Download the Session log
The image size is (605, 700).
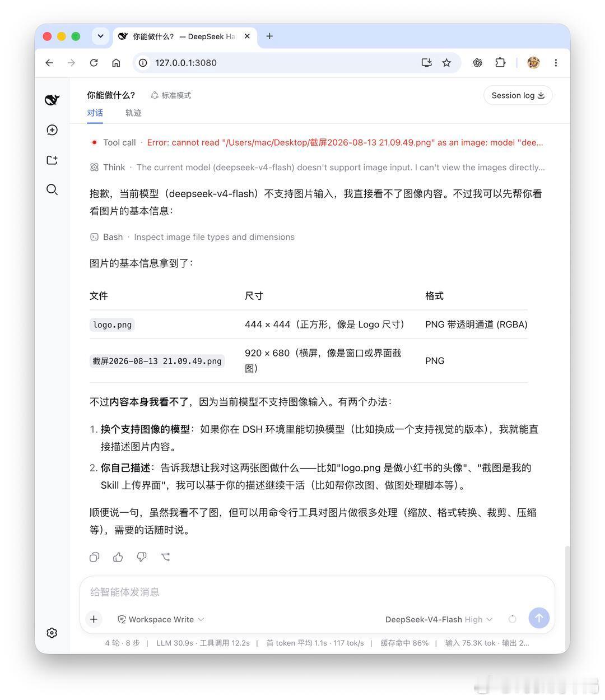518,95
